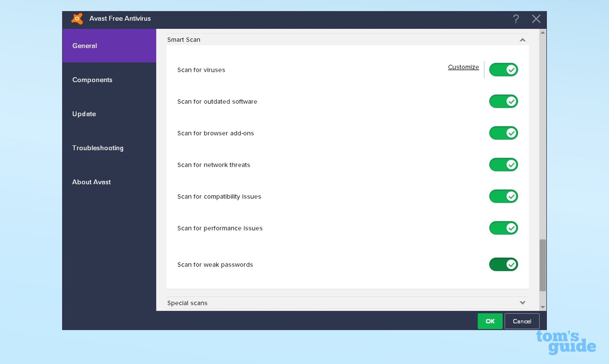Switch to the Update tab

coord(84,114)
